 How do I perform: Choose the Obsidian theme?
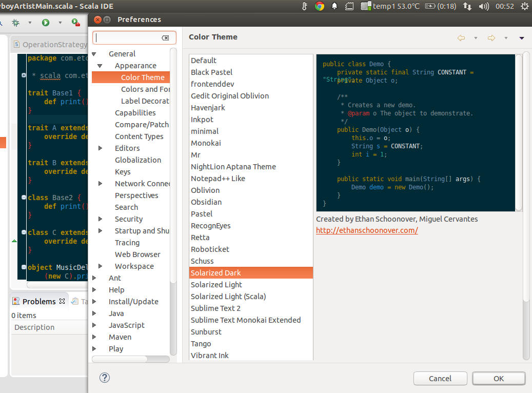pos(251,202)
